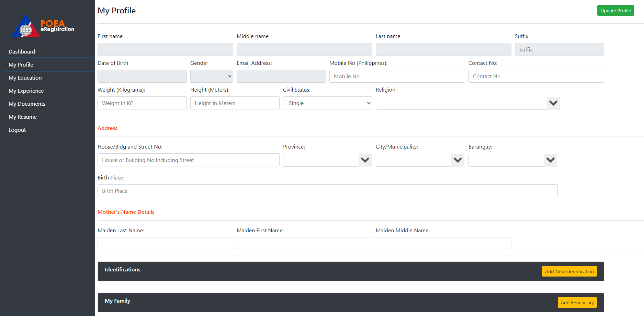View My Resume page

(23, 117)
